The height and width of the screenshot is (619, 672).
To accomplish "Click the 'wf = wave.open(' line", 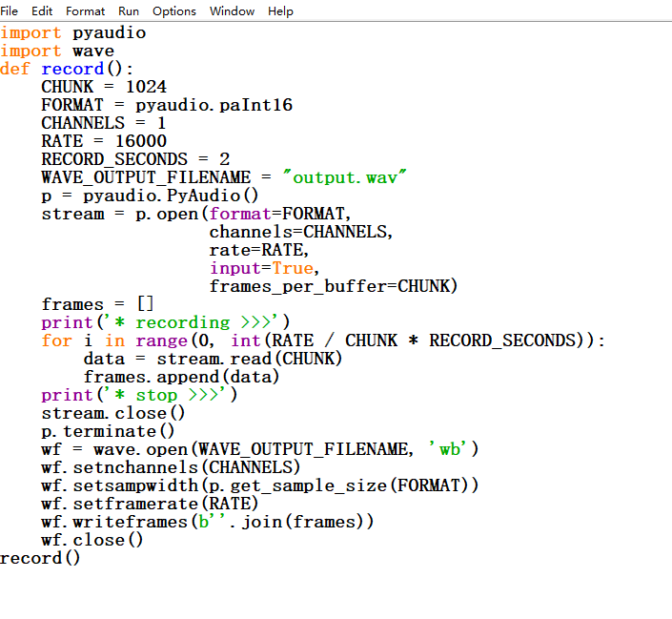I will coord(259,449).
